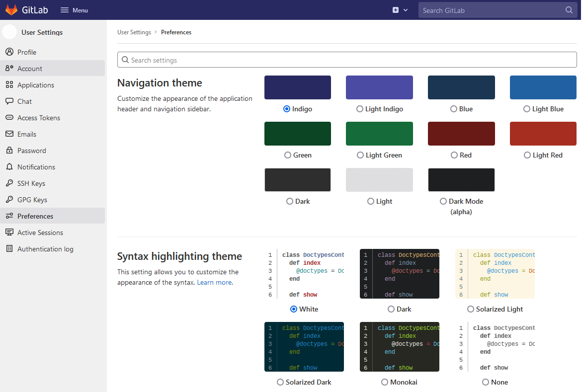The height and width of the screenshot is (392, 582).
Task: Click User Settings breadcrumb link
Action: pos(134,32)
